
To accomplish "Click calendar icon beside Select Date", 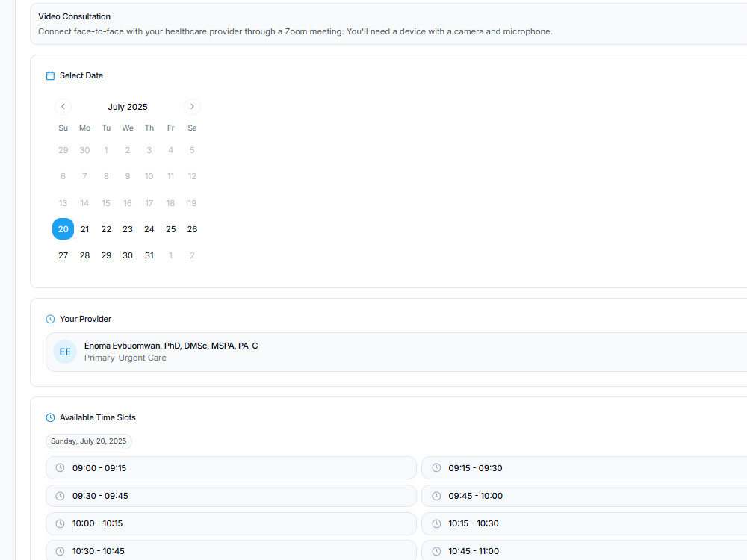I will [x=50, y=75].
